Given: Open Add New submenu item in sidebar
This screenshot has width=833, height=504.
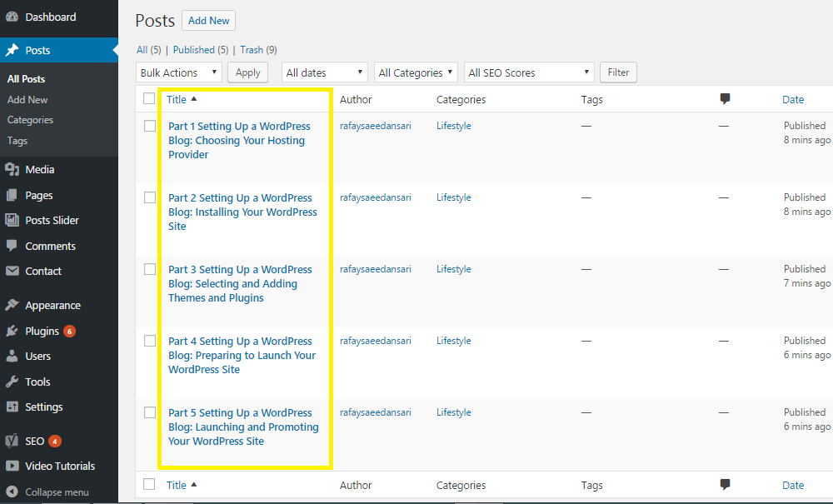Looking at the screenshot, I should 27,99.
